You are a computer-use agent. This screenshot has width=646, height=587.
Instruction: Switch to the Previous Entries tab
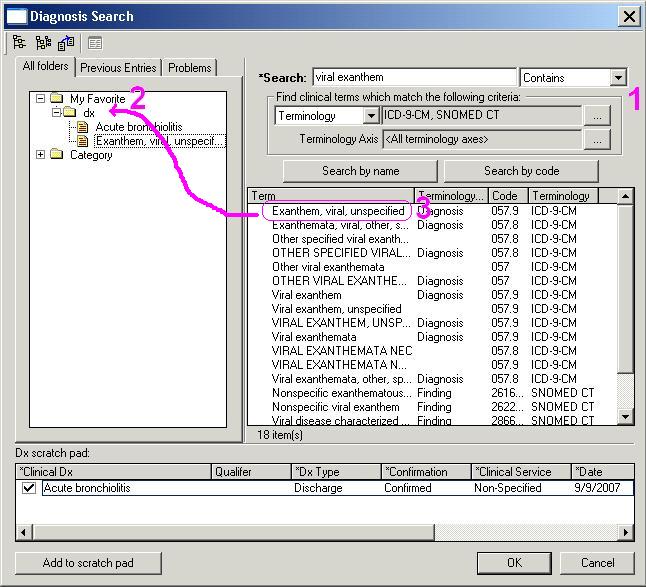click(x=118, y=68)
